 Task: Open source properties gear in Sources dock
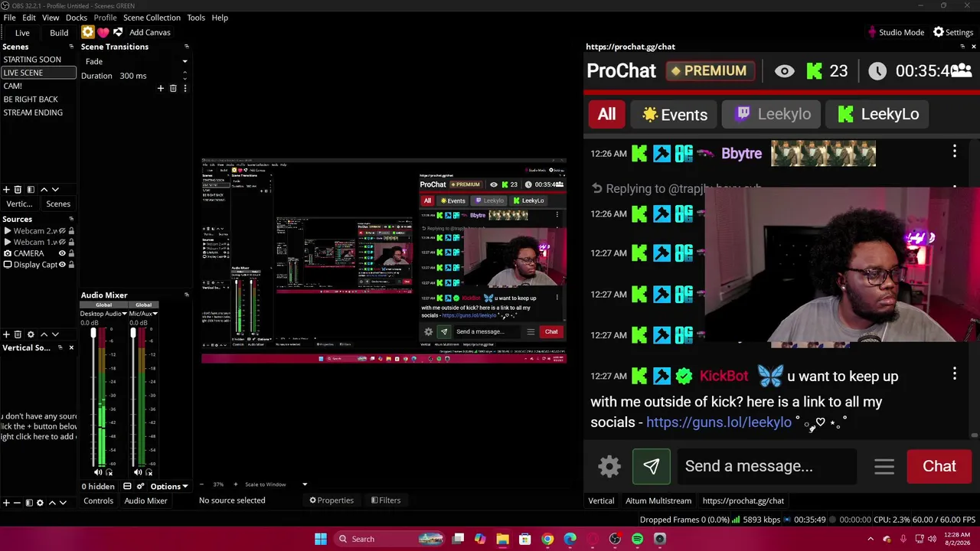(x=31, y=334)
